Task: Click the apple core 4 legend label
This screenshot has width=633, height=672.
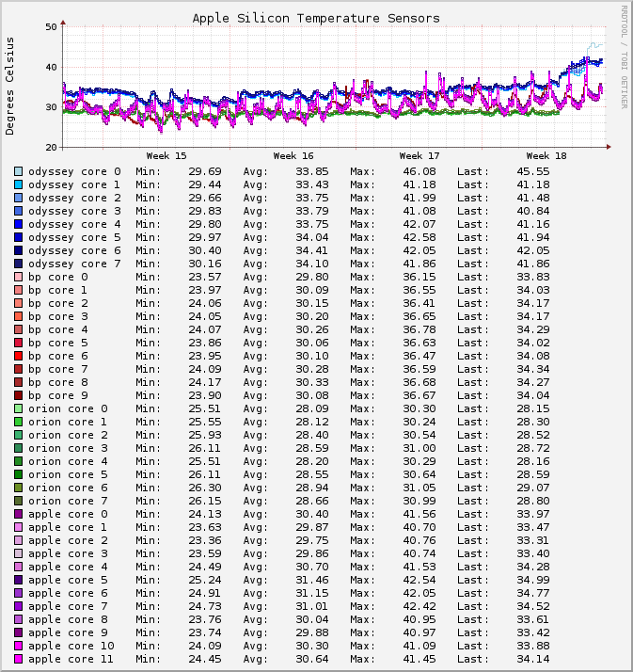Action: (x=68, y=567)
